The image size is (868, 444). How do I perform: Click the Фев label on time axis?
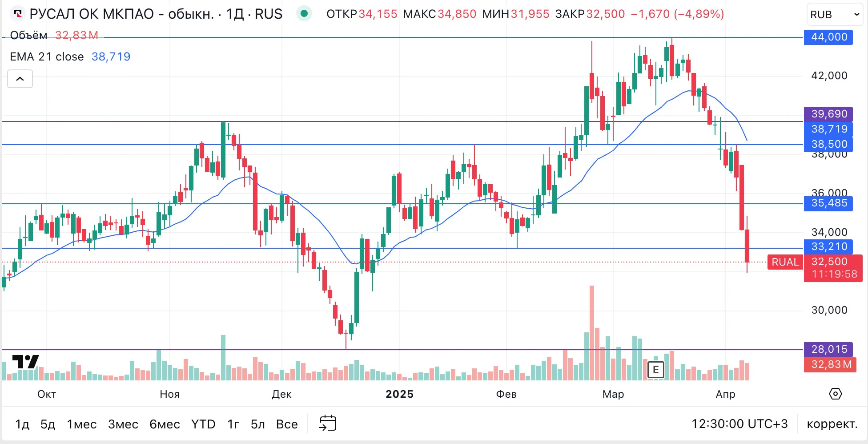coord(506,394)
